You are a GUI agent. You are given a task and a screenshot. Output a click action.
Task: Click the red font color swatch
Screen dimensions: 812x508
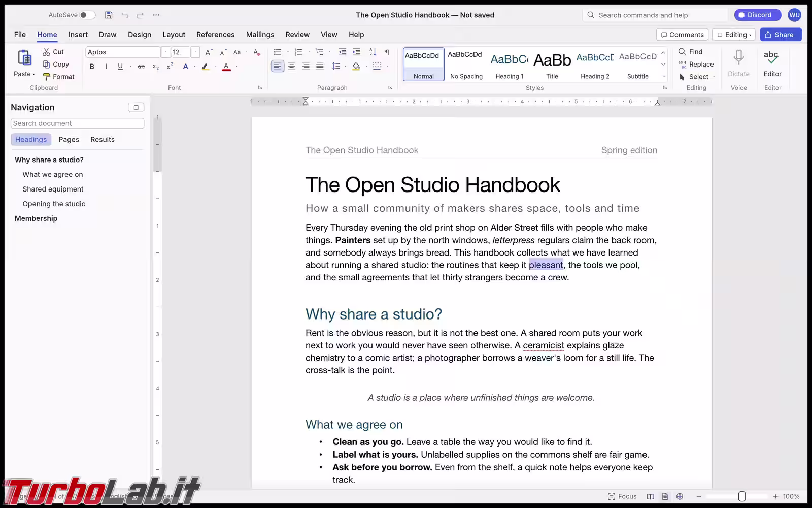[x=226, y=67]
